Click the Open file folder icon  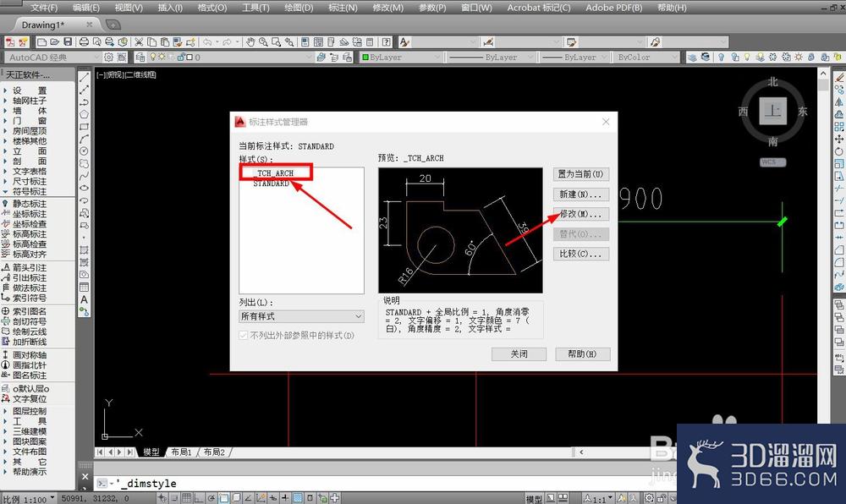point(54,42)
